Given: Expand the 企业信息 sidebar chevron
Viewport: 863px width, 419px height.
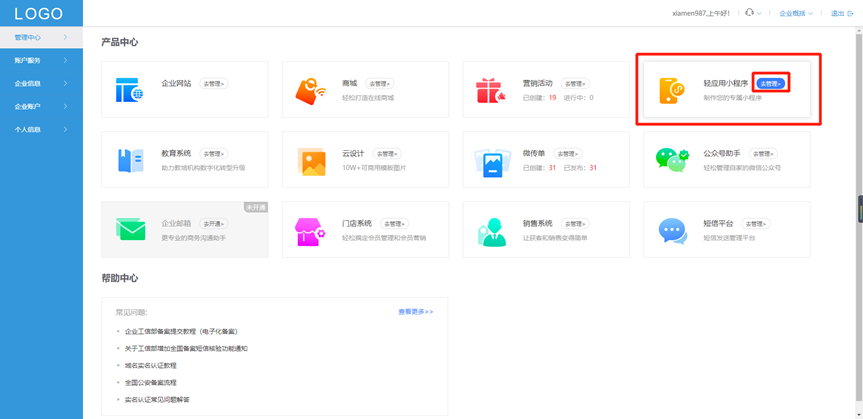Looking at the screenshot, I should click(x=65, y=83).
